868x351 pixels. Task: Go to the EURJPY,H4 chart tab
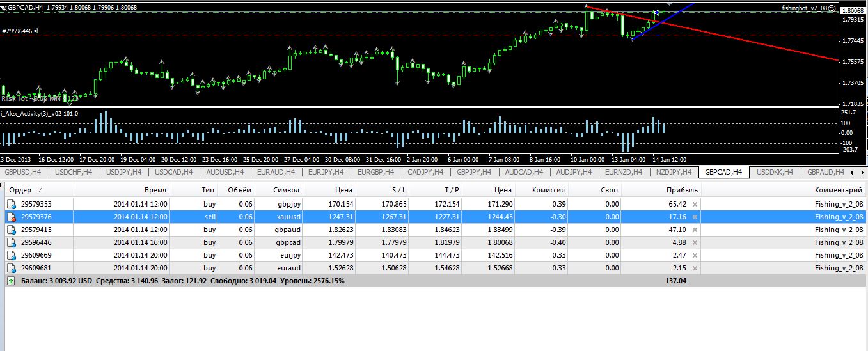click(x=326, y=172)
